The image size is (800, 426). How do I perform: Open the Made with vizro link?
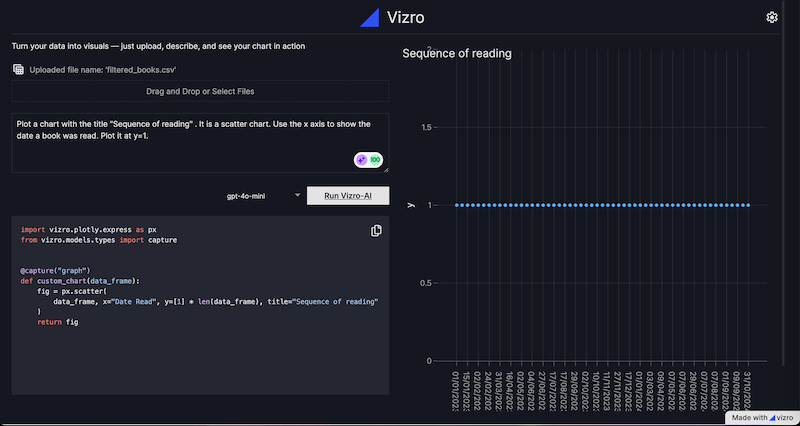pyautogui.click(x=760, y=417)
